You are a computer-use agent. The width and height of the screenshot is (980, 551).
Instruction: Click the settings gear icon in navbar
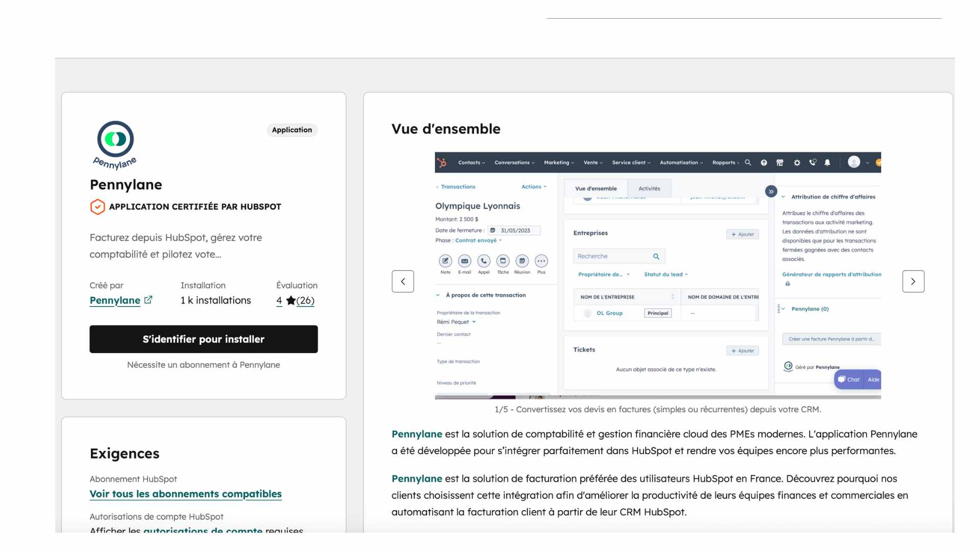797,163
